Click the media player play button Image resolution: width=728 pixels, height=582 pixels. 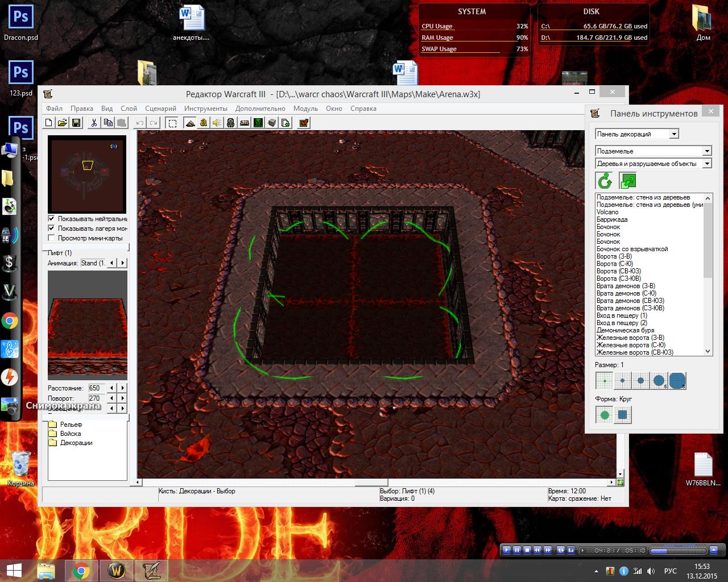pyautogui.click(x=507, y=550)
